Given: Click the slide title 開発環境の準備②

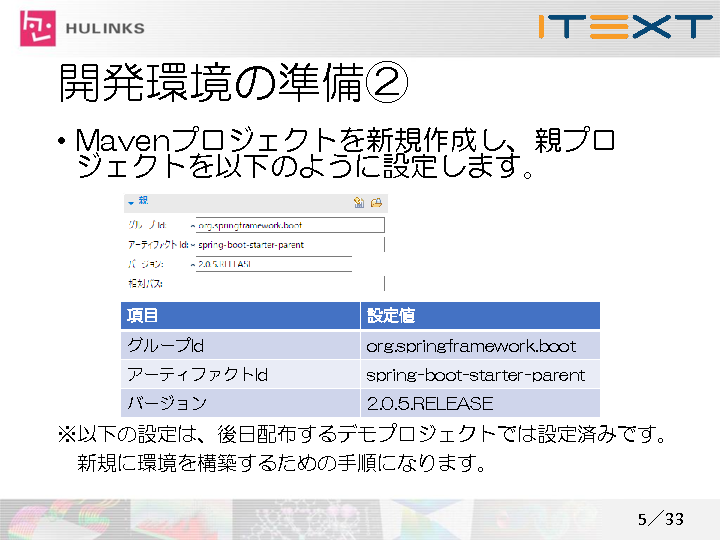Looking at the screenshot, I should (232, 86).
